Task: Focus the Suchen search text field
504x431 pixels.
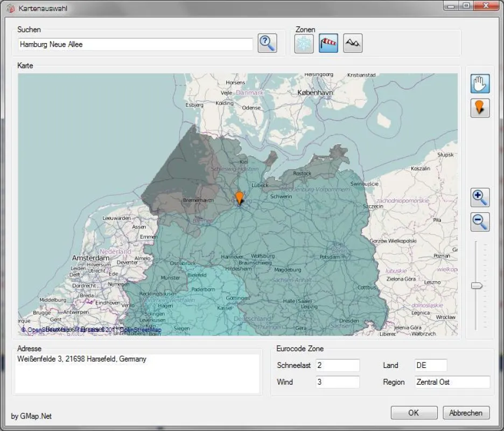Action: (x=136, y=44)
